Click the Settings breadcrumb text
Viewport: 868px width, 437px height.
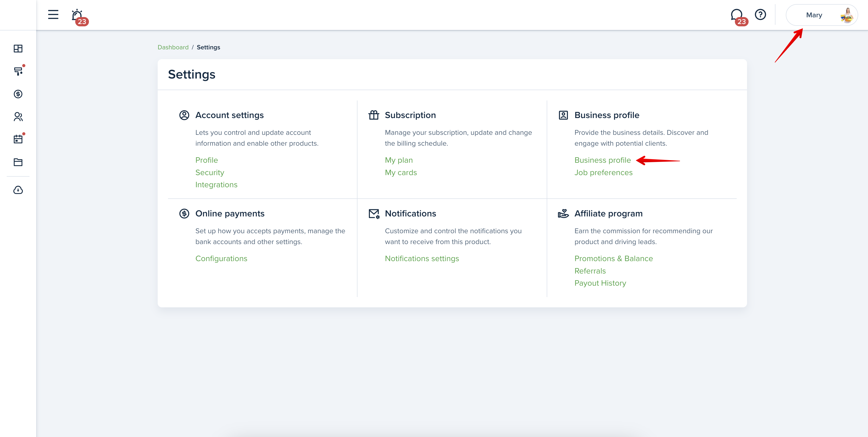208,47
